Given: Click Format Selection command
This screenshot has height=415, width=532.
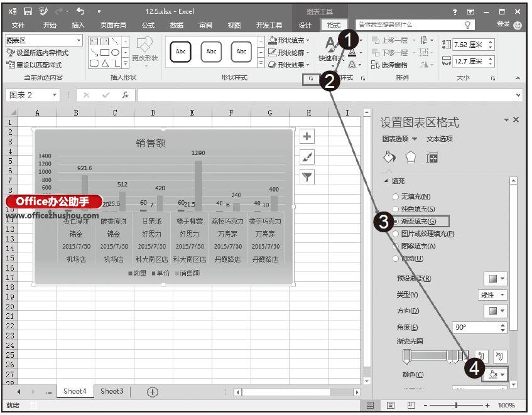Looking at the screenshot, I should pos(38,53).
